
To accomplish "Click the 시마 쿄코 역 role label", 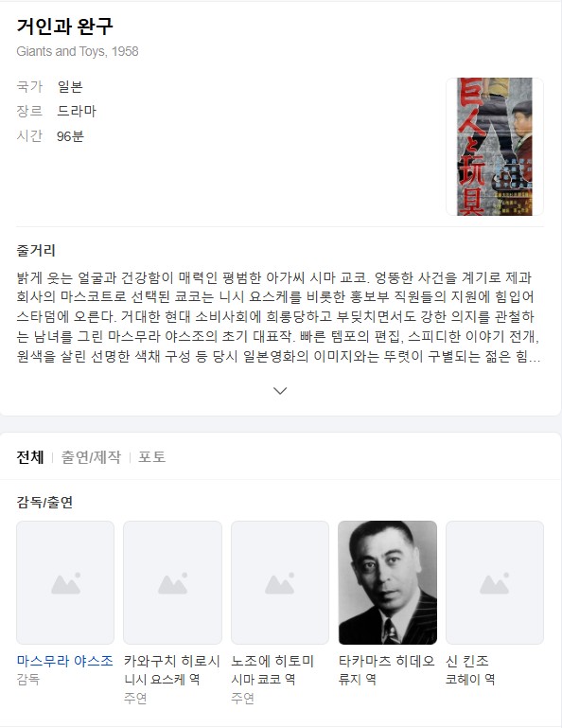I will click(263, 680).
